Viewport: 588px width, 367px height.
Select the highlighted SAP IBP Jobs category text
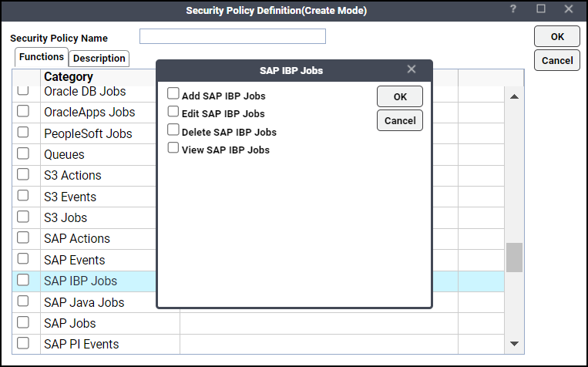80,281
